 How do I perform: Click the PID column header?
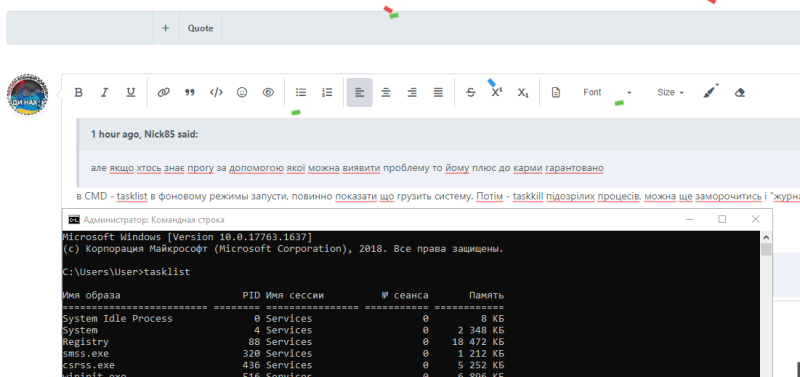tap(251, 295)
